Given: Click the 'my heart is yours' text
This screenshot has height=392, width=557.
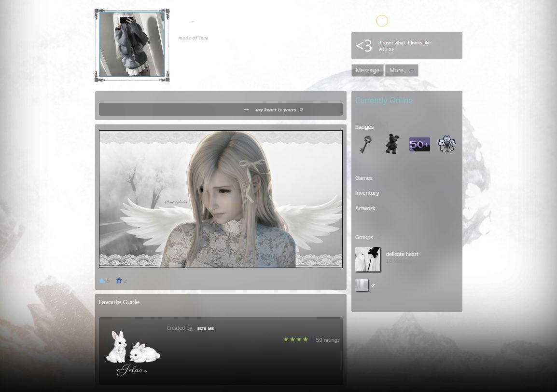Looking at the screenshot, I should point(276,109).
